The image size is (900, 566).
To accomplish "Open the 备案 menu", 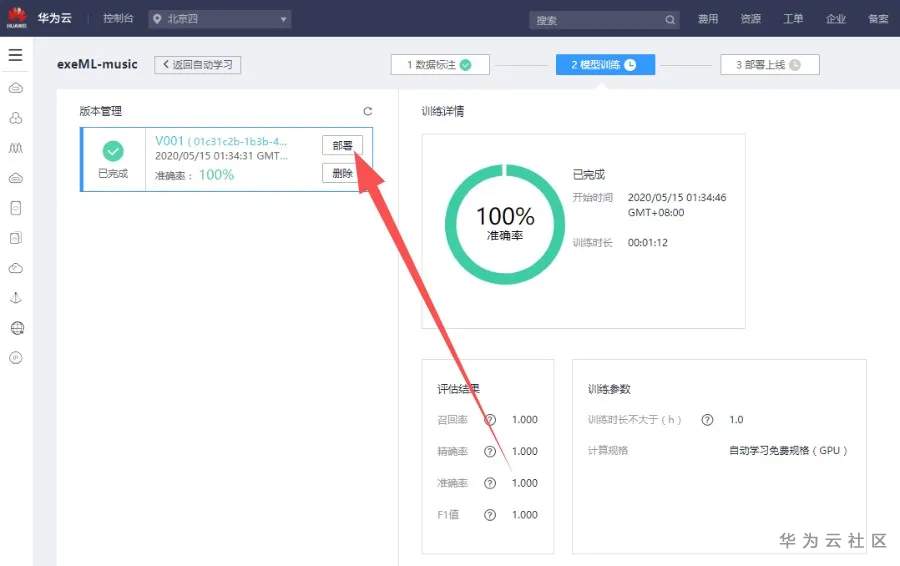I will pyautogui.click(x=878, y=19).
